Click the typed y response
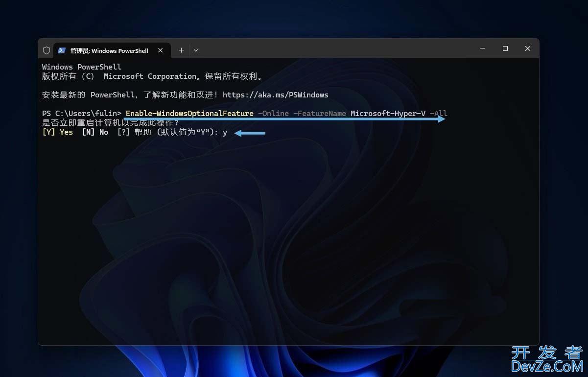588x377 pixels. [225, 133]
